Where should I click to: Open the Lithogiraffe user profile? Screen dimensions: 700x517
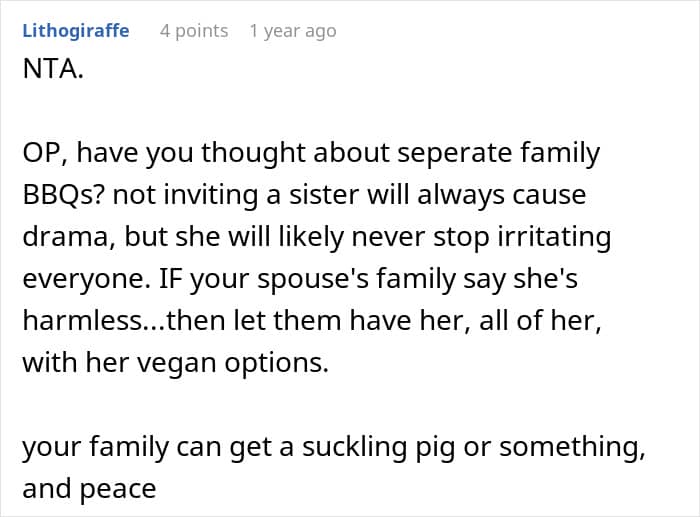point(75,31)
